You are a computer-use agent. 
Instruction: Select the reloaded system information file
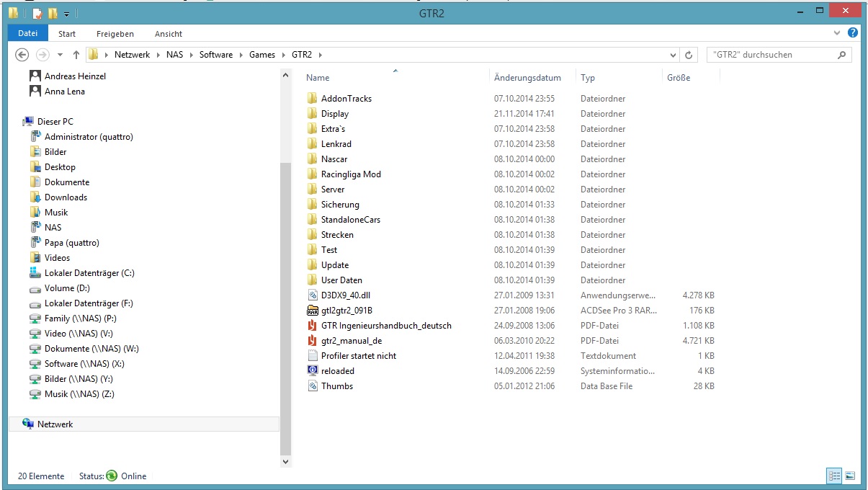tap(337, 371)
